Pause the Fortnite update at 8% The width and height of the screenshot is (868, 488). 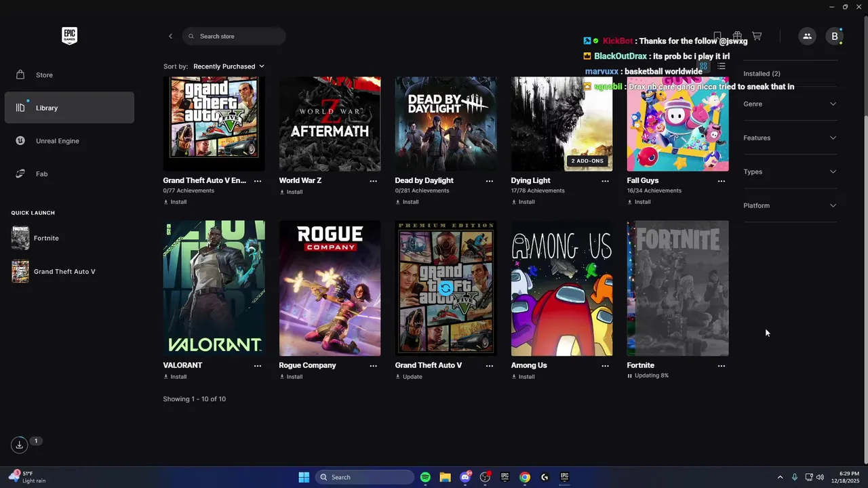[629, 375]
